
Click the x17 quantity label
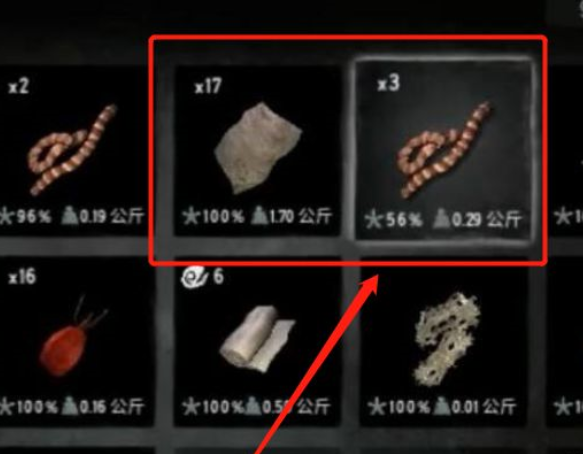pos(208,86)
